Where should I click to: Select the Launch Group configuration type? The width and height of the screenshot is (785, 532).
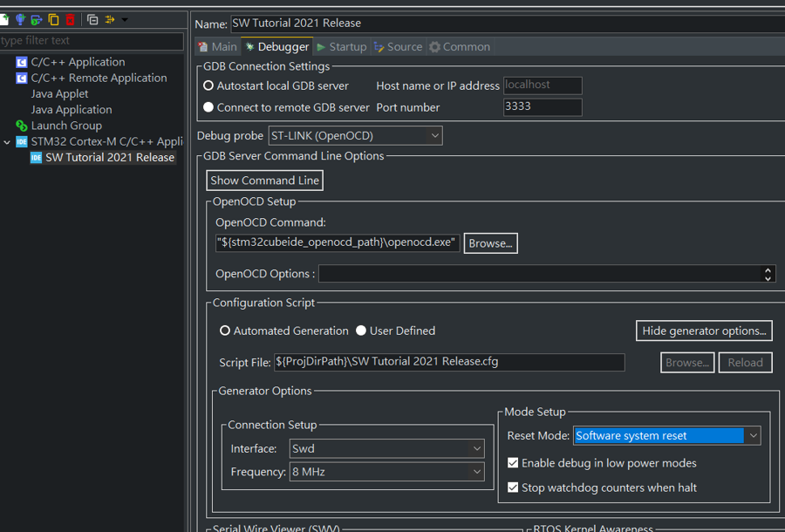point(66,126)
